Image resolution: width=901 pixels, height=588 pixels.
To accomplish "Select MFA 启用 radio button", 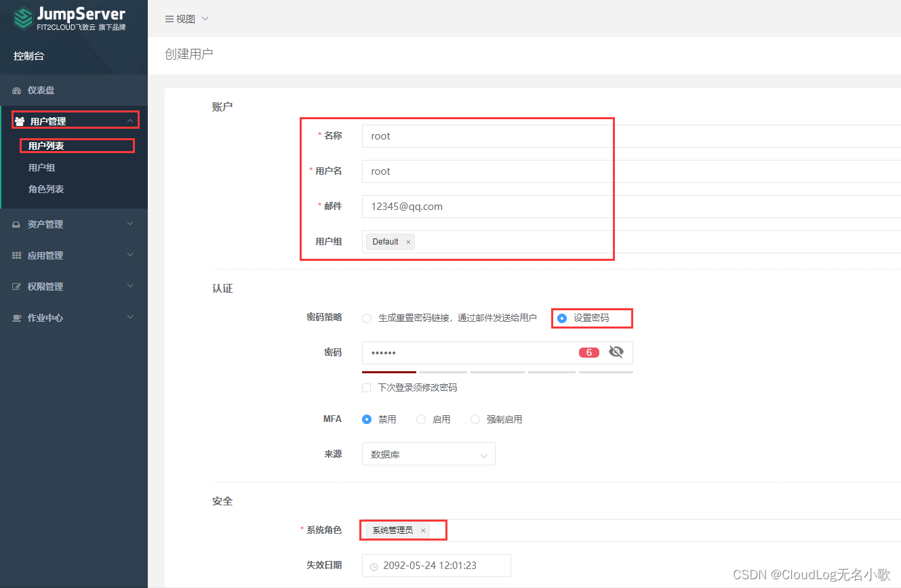I will click(x=421, y=419).
